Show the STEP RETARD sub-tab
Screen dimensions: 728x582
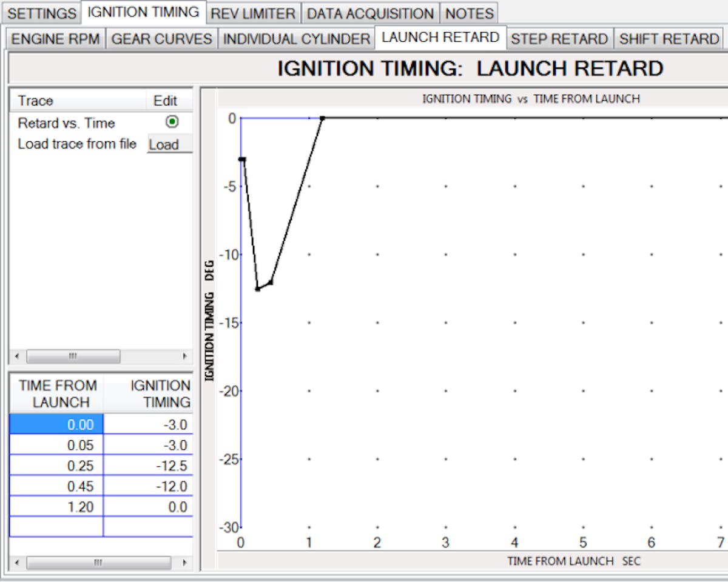559,39
